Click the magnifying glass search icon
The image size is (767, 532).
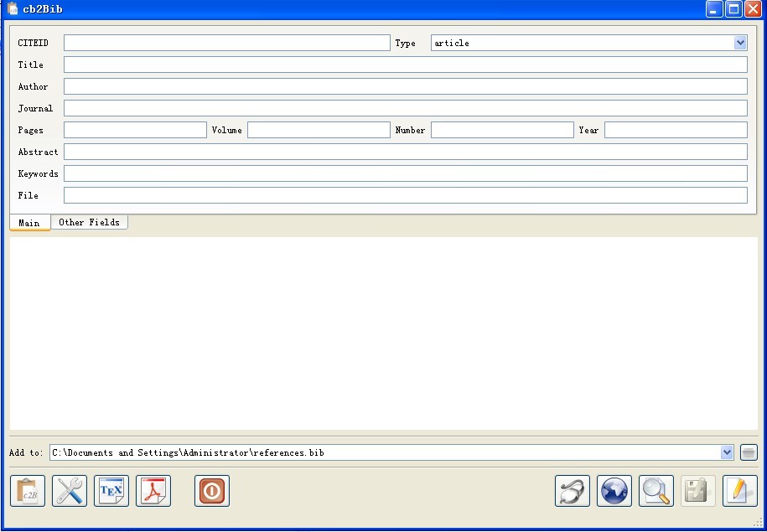(656, 491)
